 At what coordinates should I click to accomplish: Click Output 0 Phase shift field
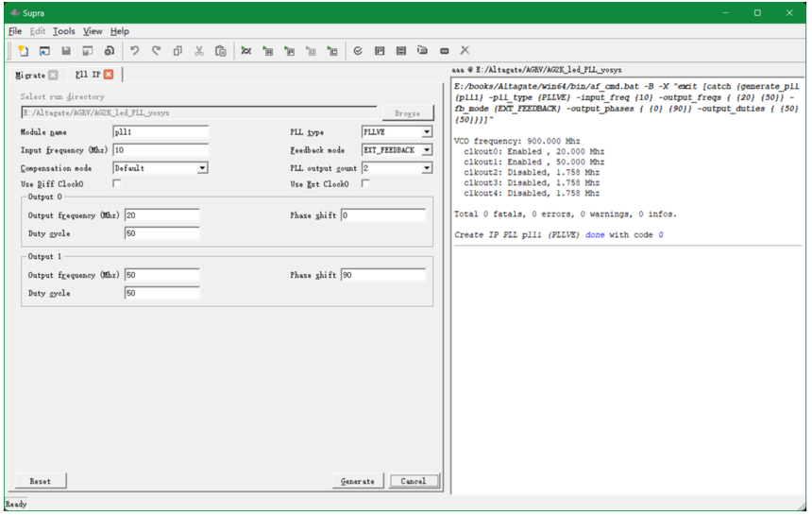pyautogui.click(x=383, y=215)
